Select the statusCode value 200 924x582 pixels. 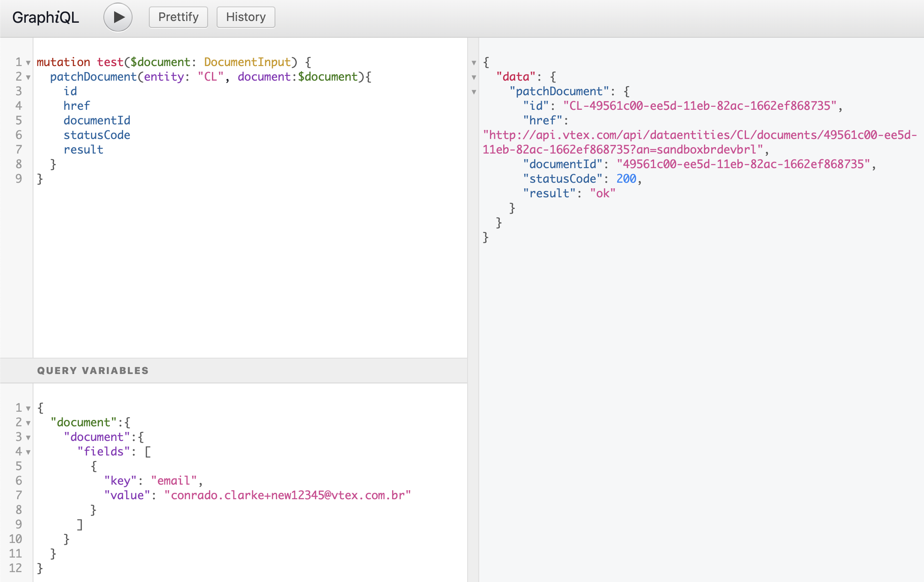pos(625,178)
